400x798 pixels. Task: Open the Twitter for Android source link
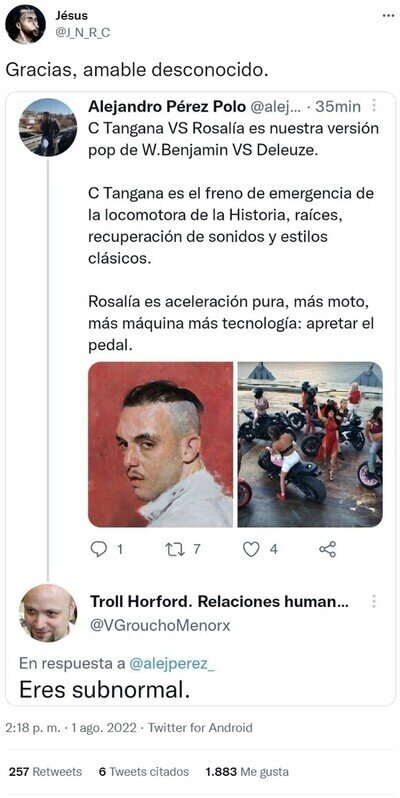point(200,728)
